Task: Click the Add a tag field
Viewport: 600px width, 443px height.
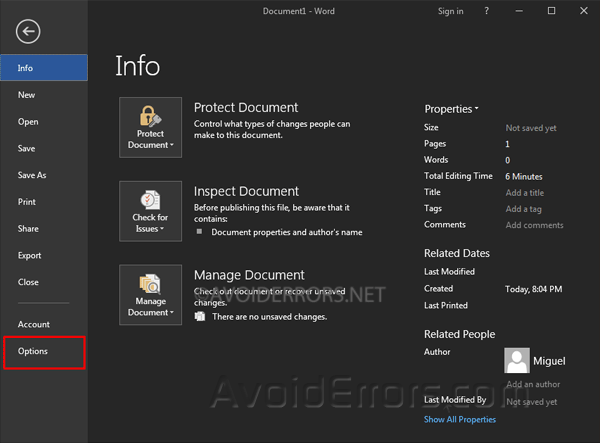Action: (523, 209)
